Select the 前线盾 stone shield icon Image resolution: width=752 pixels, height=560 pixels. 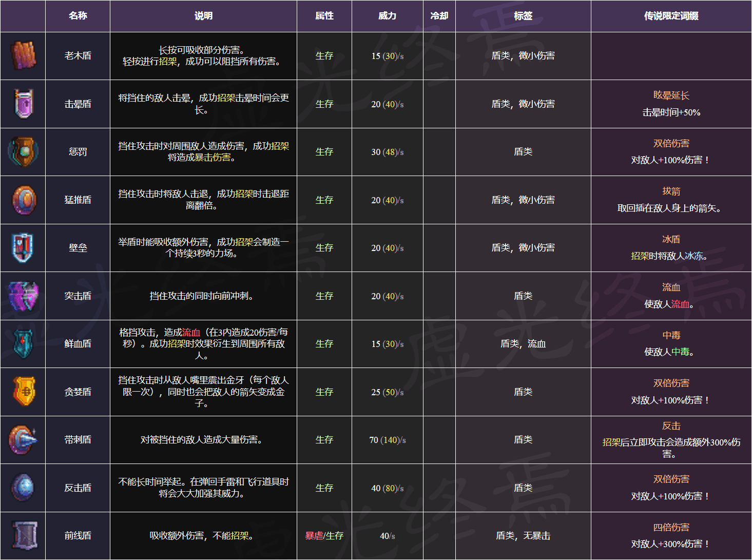point(24,535)
